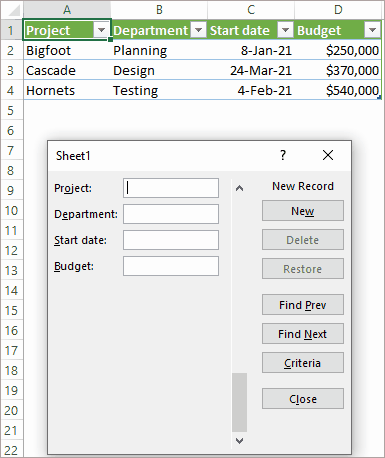
Task: Select row 5 header
Action: point(11,110)
